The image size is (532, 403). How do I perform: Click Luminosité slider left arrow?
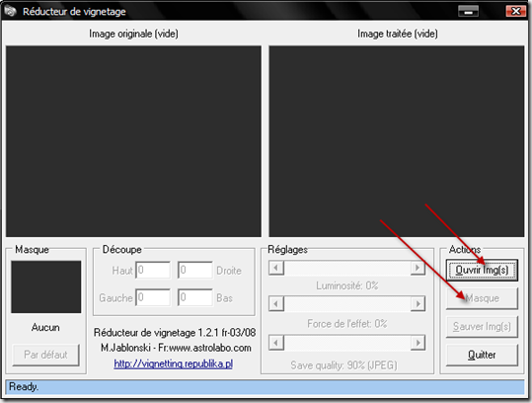tap(276, 268)
